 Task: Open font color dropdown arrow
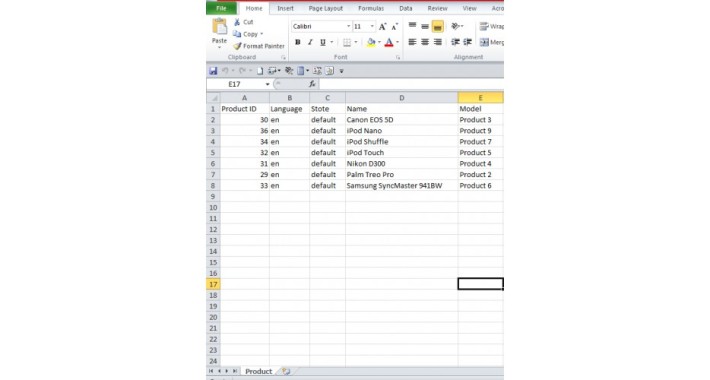pos(397,42)
